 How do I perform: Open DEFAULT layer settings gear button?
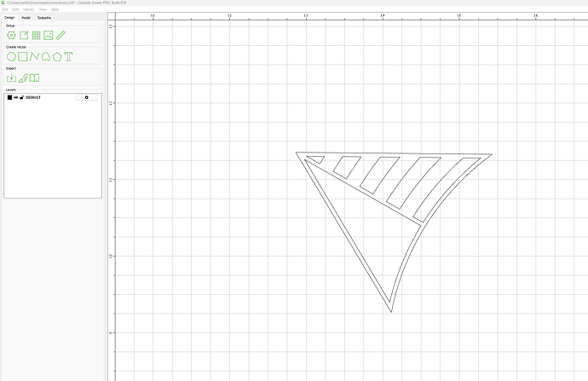coord(86,98)
